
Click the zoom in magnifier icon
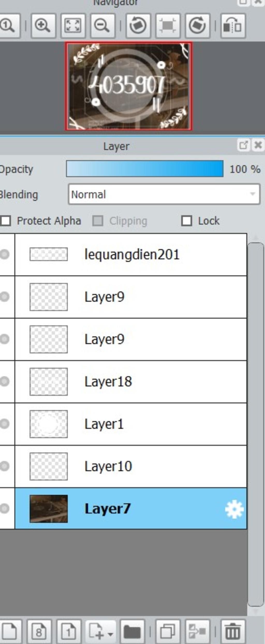pyautogui.click(x=43, y=26)
